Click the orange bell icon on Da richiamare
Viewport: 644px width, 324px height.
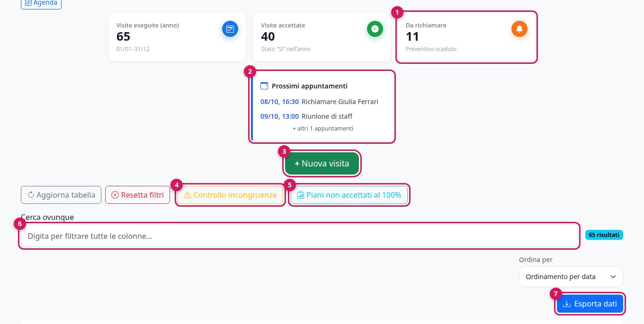click(x=519, y=29)
